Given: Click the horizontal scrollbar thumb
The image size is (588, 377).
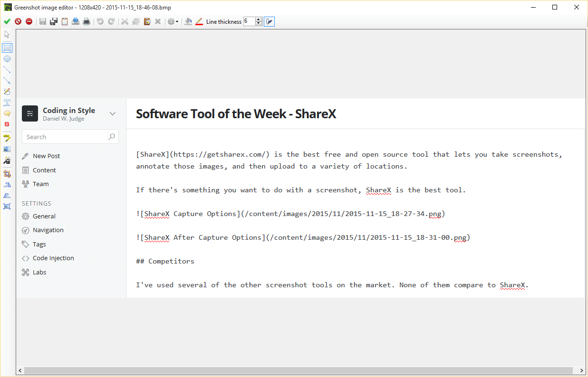Looking at the screenshot, I should tap(299, 370).
